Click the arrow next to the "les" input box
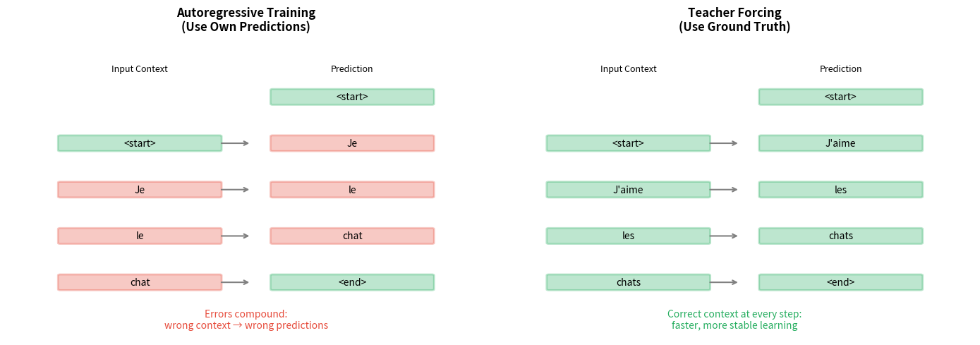The height and width of the screenshot is (345, 980). coord(724,236)
